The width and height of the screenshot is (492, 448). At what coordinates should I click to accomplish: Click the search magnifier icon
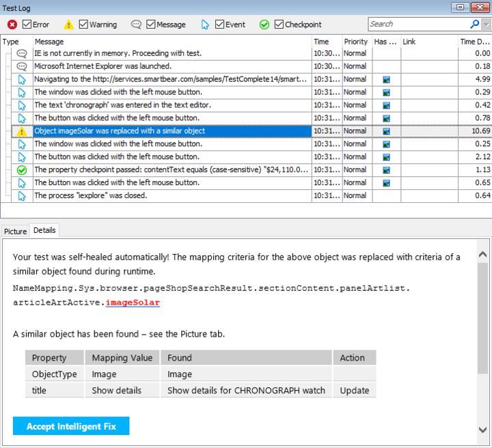[474, 24]
